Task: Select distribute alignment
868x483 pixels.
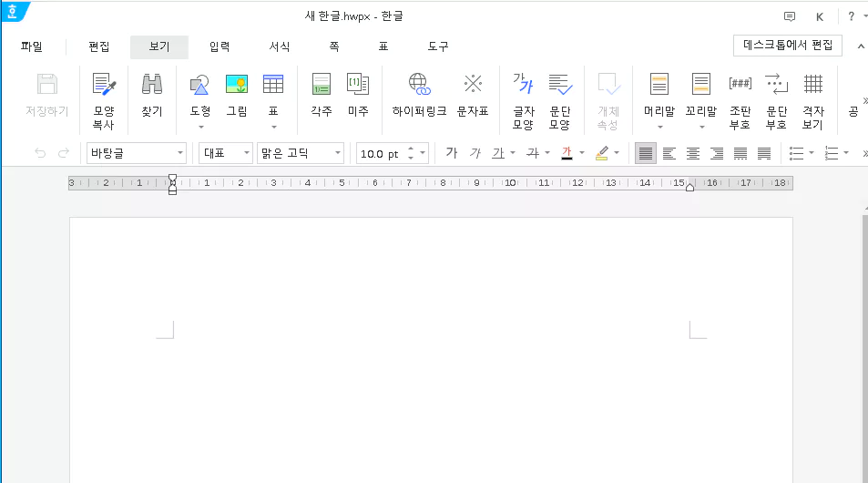Action: 740,153
